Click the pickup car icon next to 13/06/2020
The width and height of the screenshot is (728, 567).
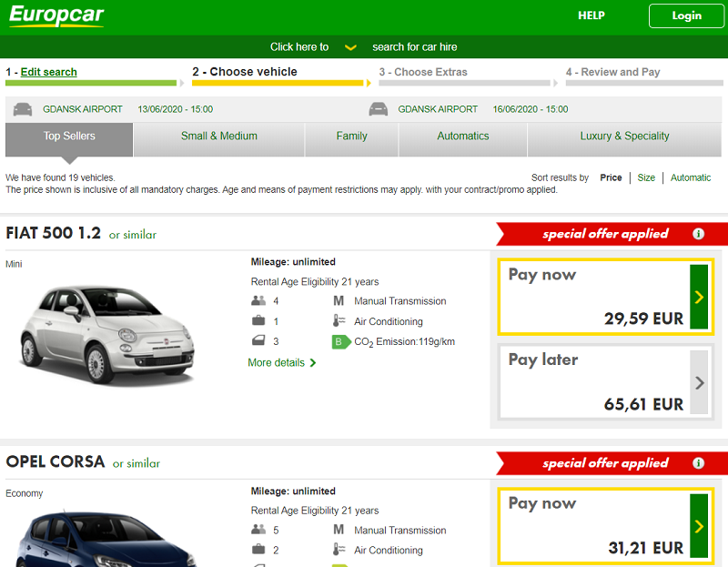pos(23,109)
